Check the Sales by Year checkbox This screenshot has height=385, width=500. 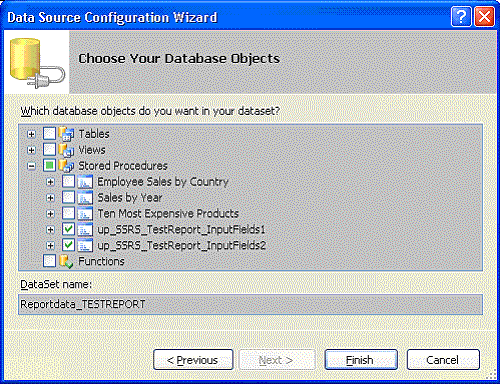coord(68,198)
